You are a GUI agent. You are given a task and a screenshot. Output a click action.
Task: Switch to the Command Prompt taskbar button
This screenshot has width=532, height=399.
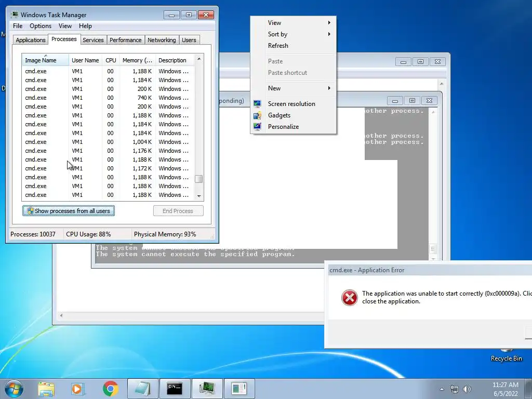(x=175, y=389)
